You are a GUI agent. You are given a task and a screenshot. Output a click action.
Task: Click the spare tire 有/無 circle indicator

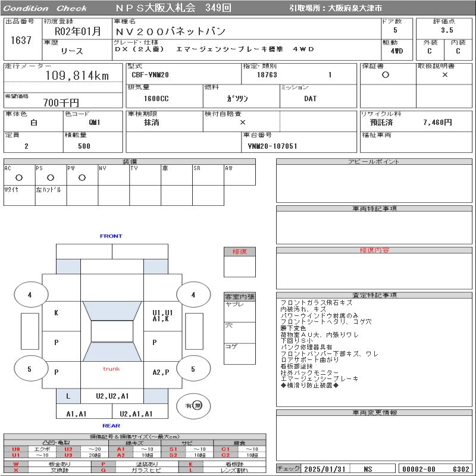[x=193, y=405]
